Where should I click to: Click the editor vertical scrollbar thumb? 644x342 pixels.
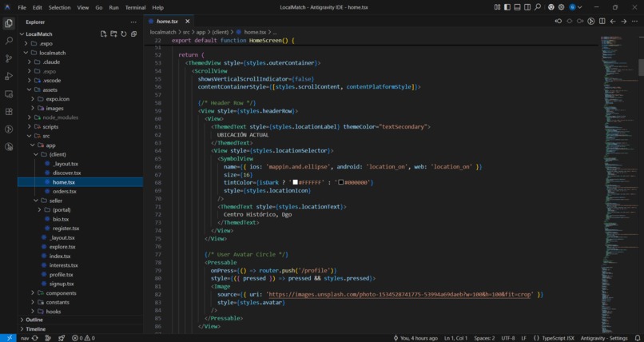click(x=641, y=67)
